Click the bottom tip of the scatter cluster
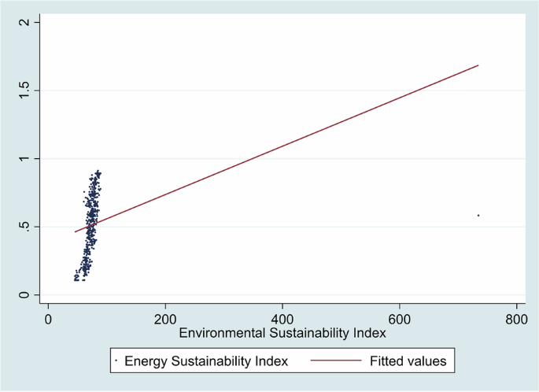This screenshot has width=539, height=392. pyautogui.click(x=76, y=279)
